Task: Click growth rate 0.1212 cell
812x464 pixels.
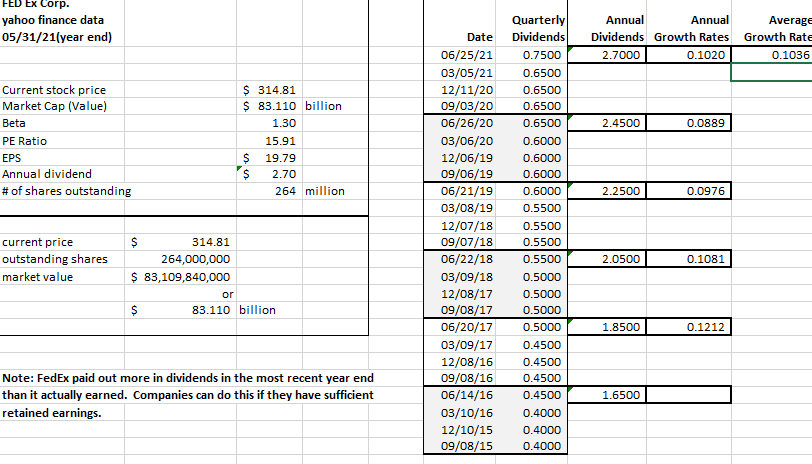Action: click(x=689, y=327)
